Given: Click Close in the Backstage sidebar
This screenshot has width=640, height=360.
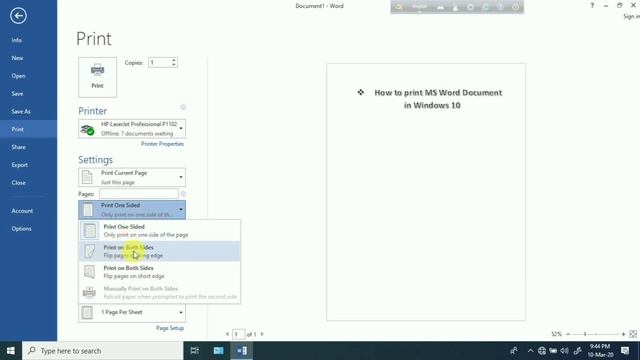Looking at the screenshot, I should tap(29, 182).
